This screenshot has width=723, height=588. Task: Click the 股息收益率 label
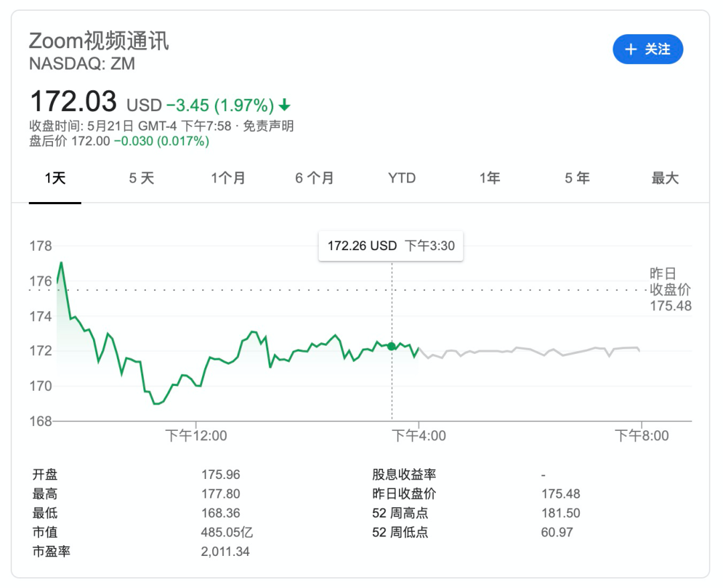point(404,475)
